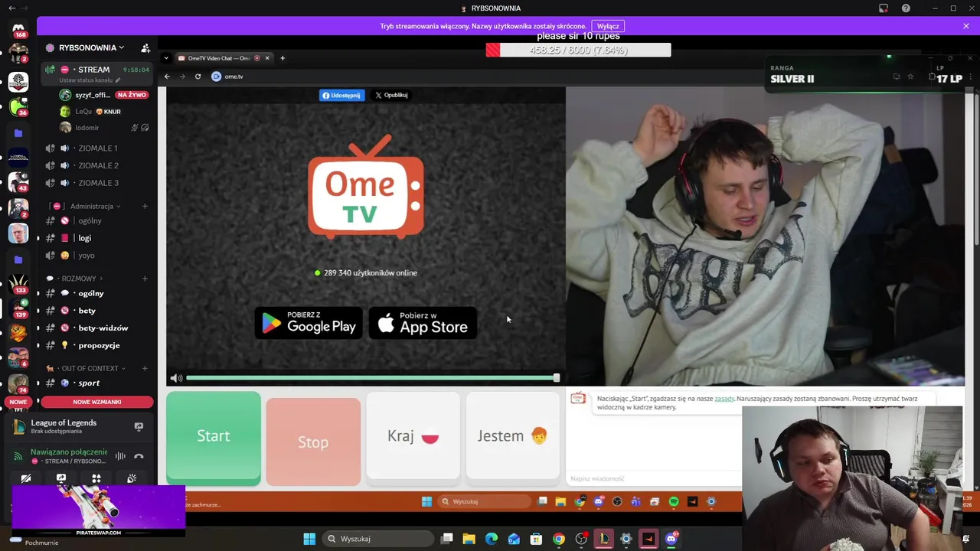Share League of Legends screen icon
This screenshot has width=980, height=551.
139,426
